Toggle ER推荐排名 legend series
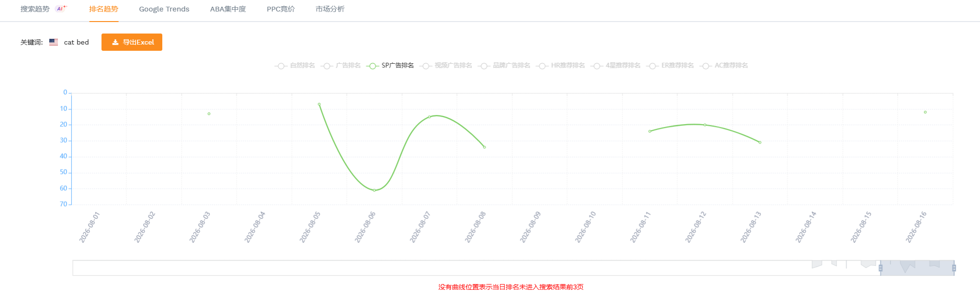This screenshot has width=980, height=297. click(x=670, y=66)
